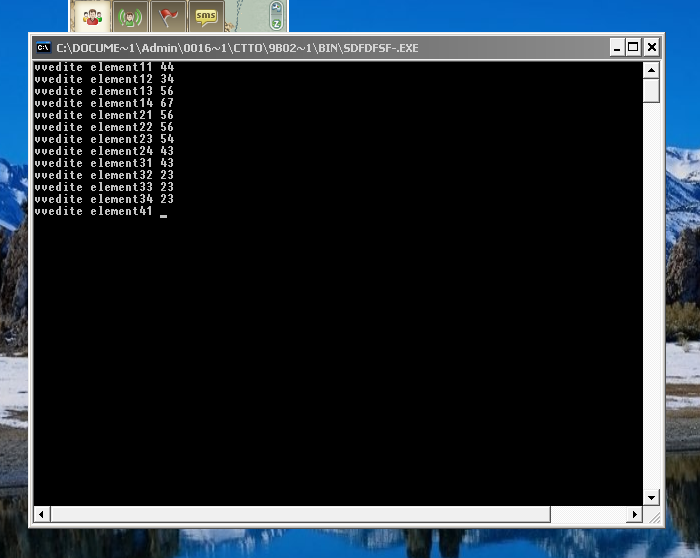Image resolution: width=700 pixels, height=558 pixels.
Task: Click the vvedite element11 44 line
Action: coord(103,67)
